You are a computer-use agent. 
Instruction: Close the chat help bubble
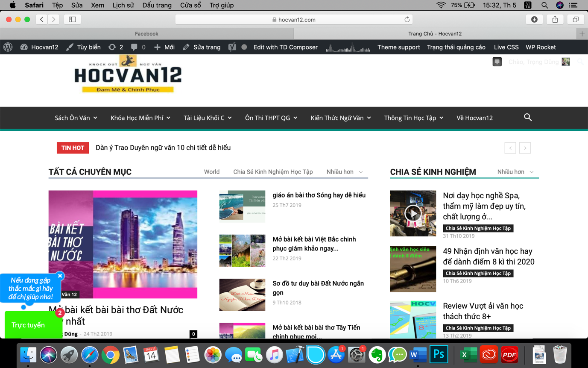[x=60, y=276]
